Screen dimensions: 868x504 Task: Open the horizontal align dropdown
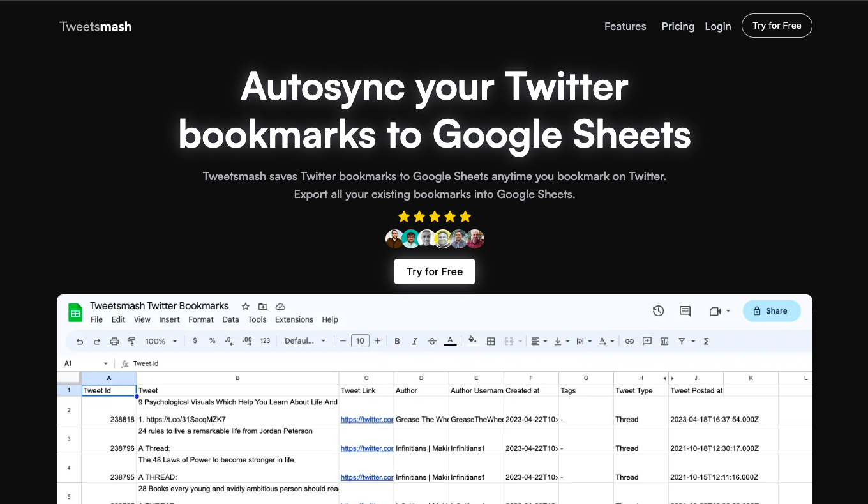point(539,341)
